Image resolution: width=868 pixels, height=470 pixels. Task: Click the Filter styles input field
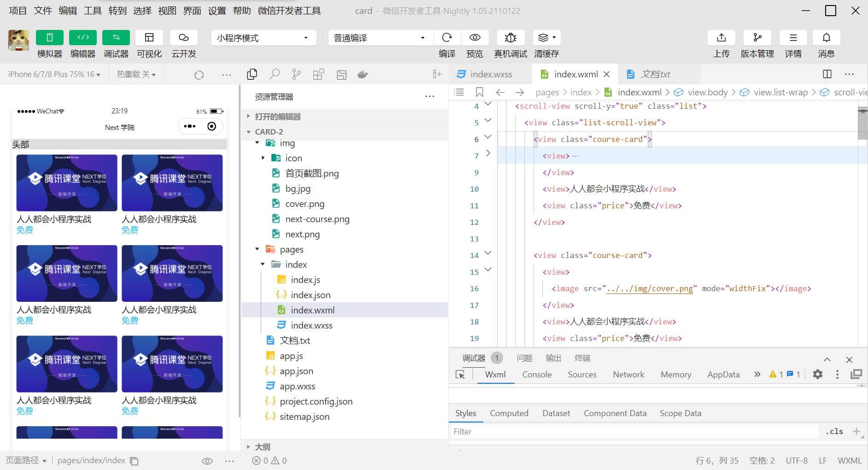tap(633, 432)
